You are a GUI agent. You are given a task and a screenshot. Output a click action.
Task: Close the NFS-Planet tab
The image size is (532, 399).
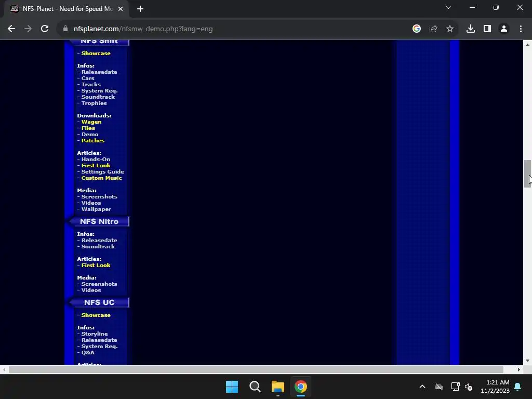coord(121,9)
